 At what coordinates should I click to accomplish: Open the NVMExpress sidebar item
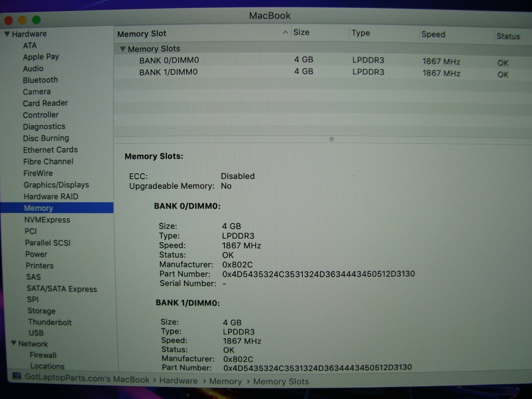(x=47, y=220)
